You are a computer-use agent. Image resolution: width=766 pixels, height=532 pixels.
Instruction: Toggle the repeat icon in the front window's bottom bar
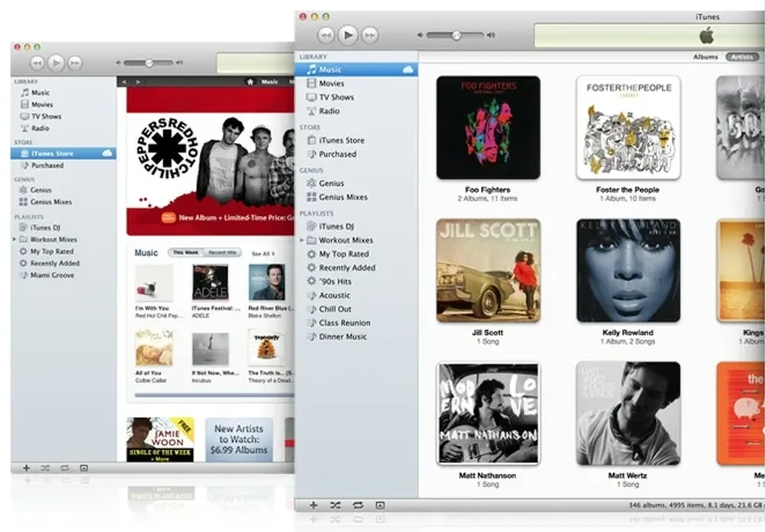[358, 505]
